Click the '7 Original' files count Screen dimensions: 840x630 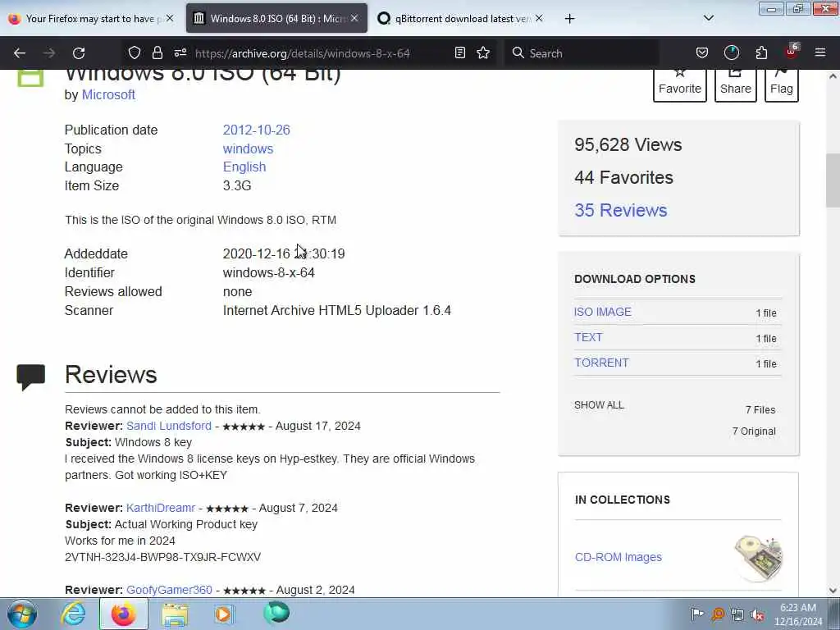tap(754, 431)
